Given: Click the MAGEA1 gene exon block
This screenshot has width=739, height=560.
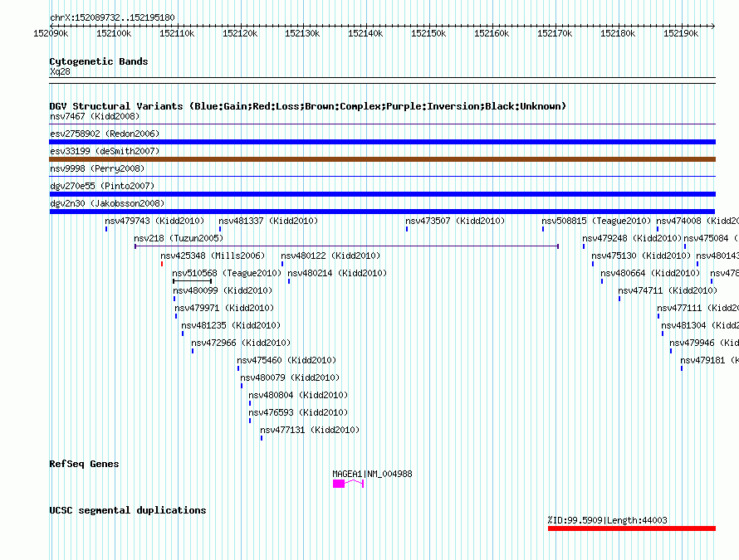Looking at the screenshot, I should [339, 484].
